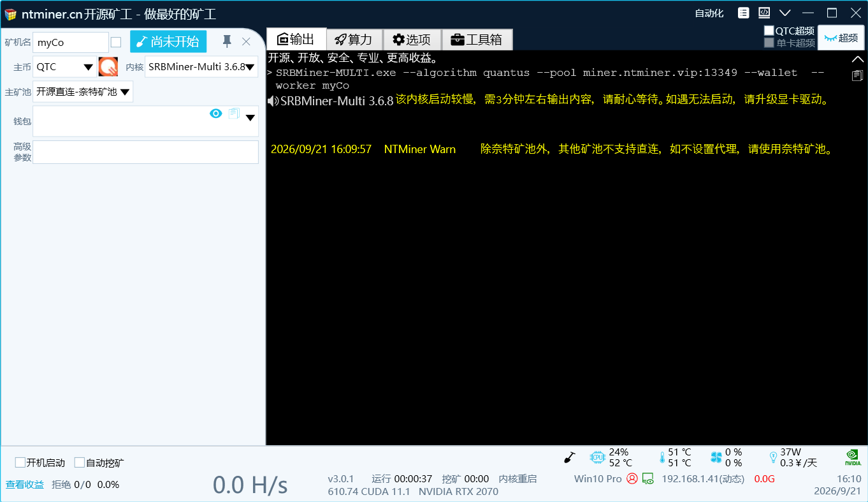Click the NTMiner Warn log line

pyautogui.click(x=552, y=149)
